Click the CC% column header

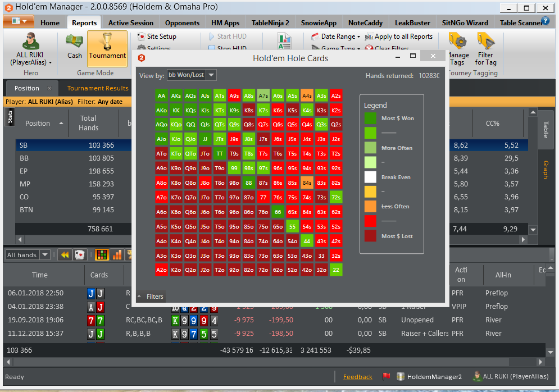click(492, 124)
